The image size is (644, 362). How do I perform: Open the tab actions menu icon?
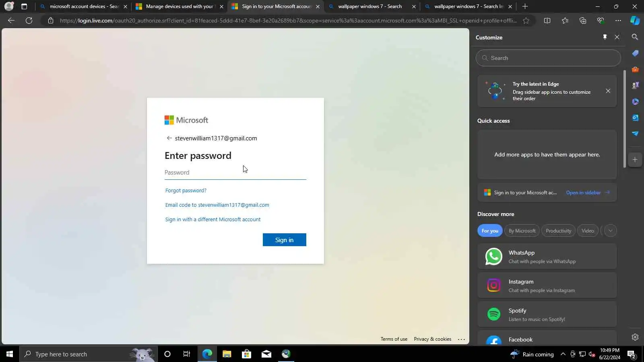point(24,6)
